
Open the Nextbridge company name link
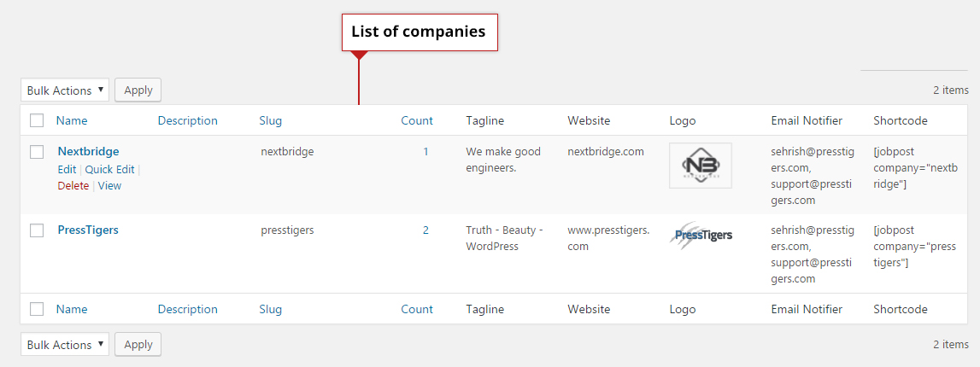click(88, 151)
